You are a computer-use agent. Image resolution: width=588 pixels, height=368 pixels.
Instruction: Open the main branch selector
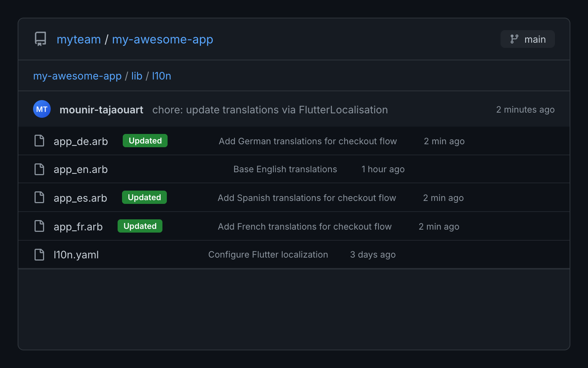click(527, 39)
